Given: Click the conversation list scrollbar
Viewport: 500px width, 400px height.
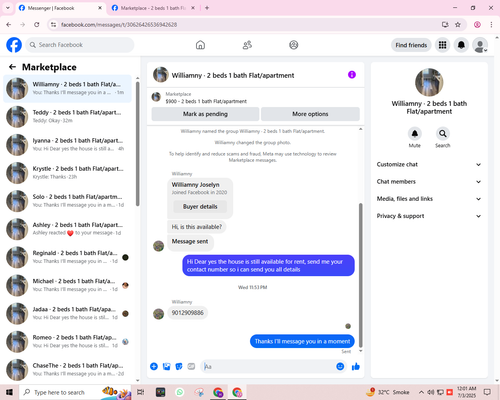Looking at the screenshot, I should click(138, 144).
